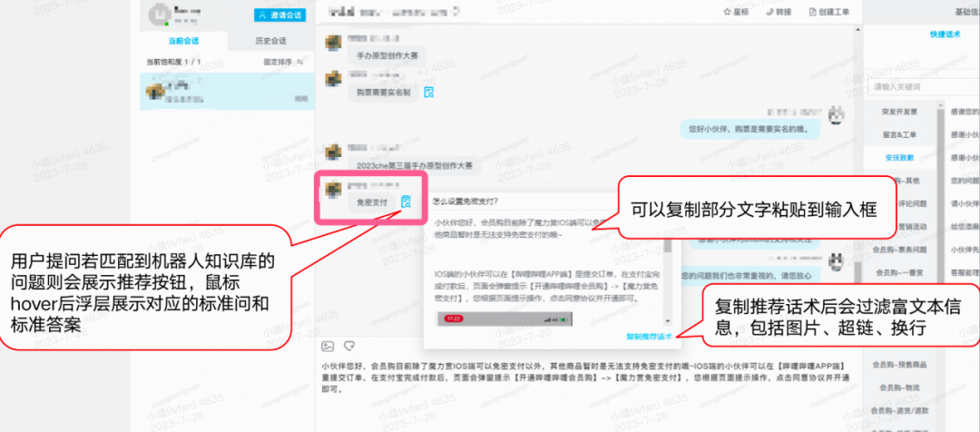
Task: Click the 邀请会话 invite button
Action: click(x=280, y=15)
